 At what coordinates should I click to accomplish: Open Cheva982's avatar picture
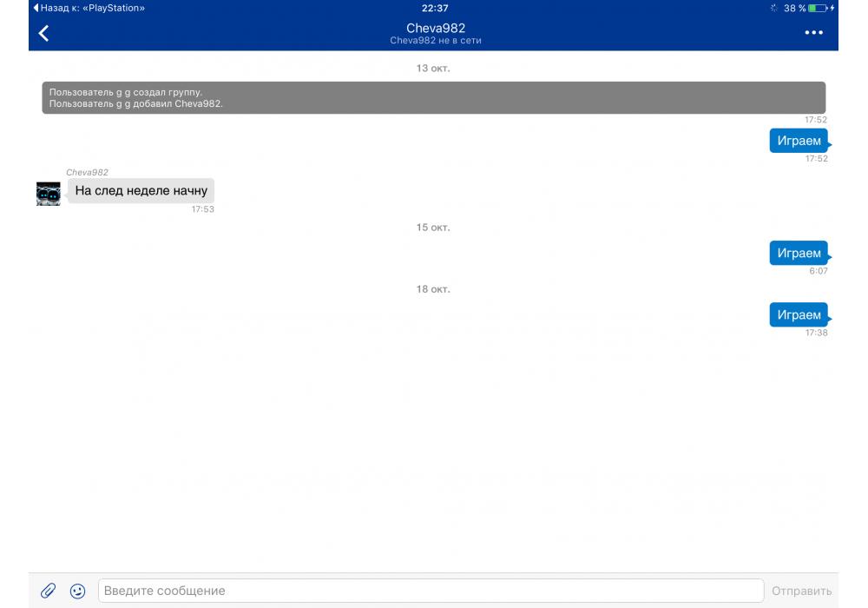tap(49, 193)
